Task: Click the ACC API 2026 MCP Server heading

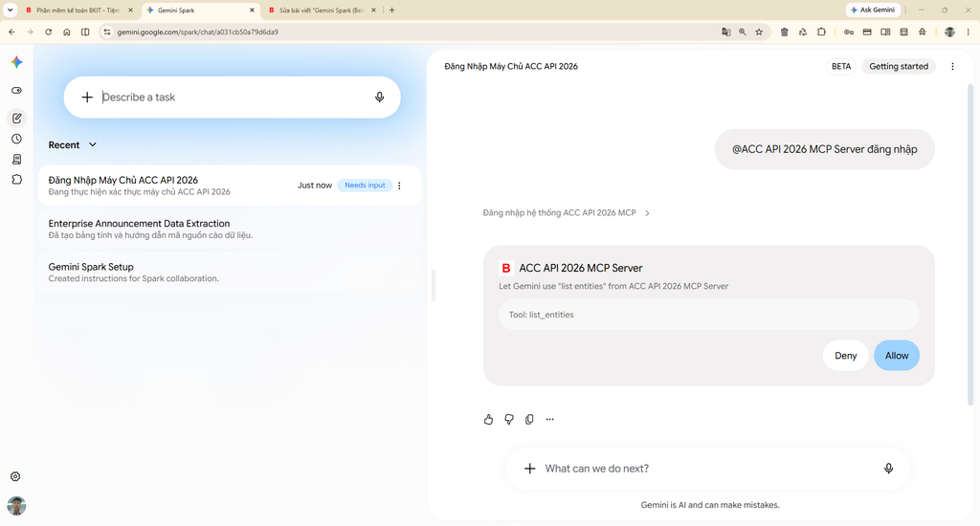Action: [581, 268]
